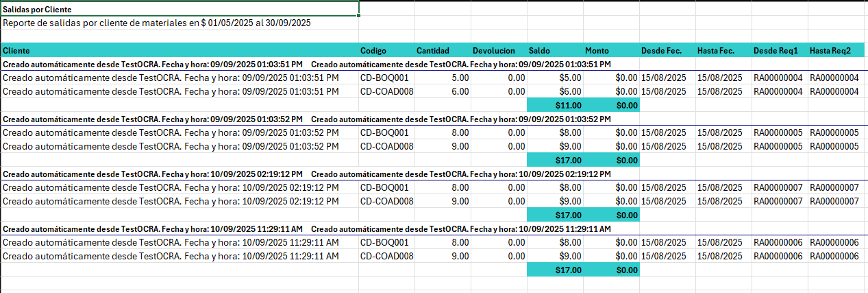Select the 'Salidas por Cliente' title cell
Image resolution: width=868 pixels, height=293 pixels.
(x=179, y=9)
